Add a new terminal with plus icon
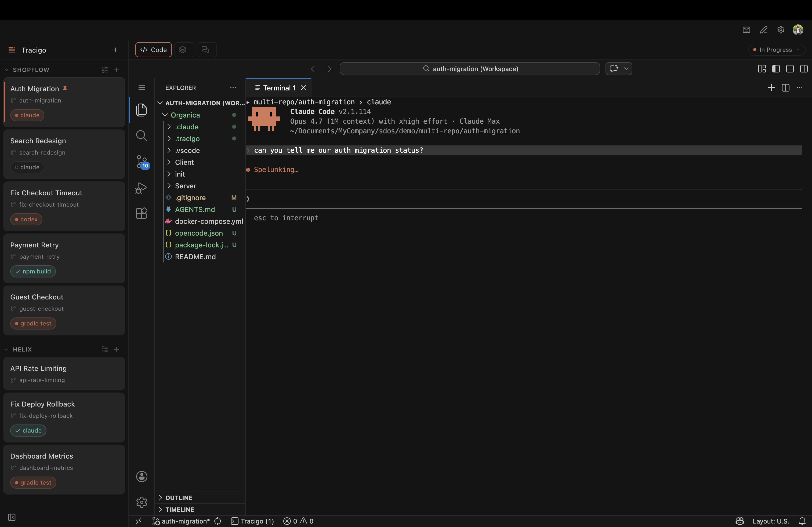Viewport: 812px width, 527px height. 771,87
